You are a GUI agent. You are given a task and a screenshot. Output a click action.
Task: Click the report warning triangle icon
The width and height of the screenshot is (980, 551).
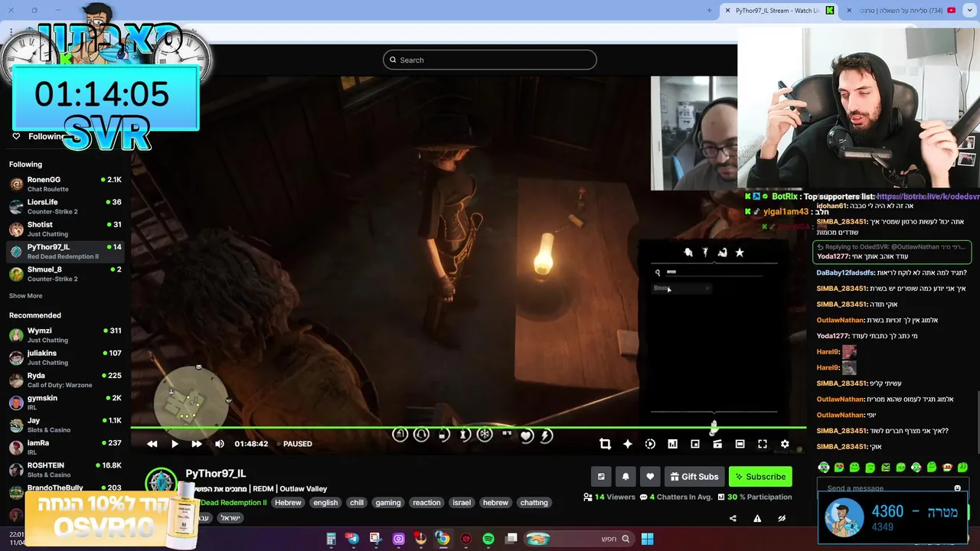pos(757,518)
